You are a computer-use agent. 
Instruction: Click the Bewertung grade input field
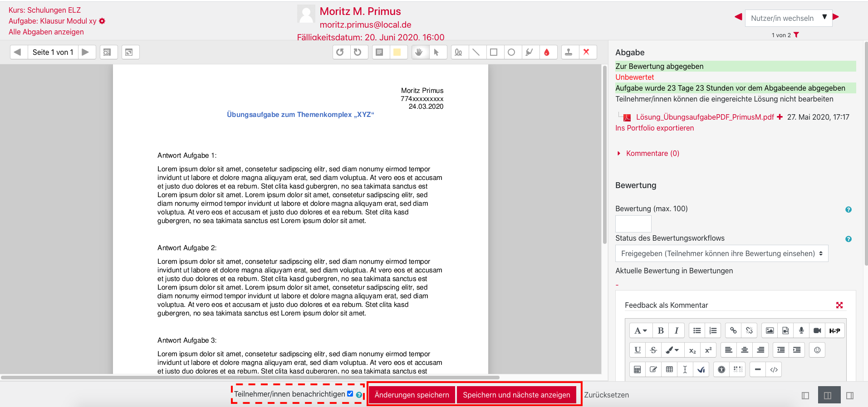[633, 224]
